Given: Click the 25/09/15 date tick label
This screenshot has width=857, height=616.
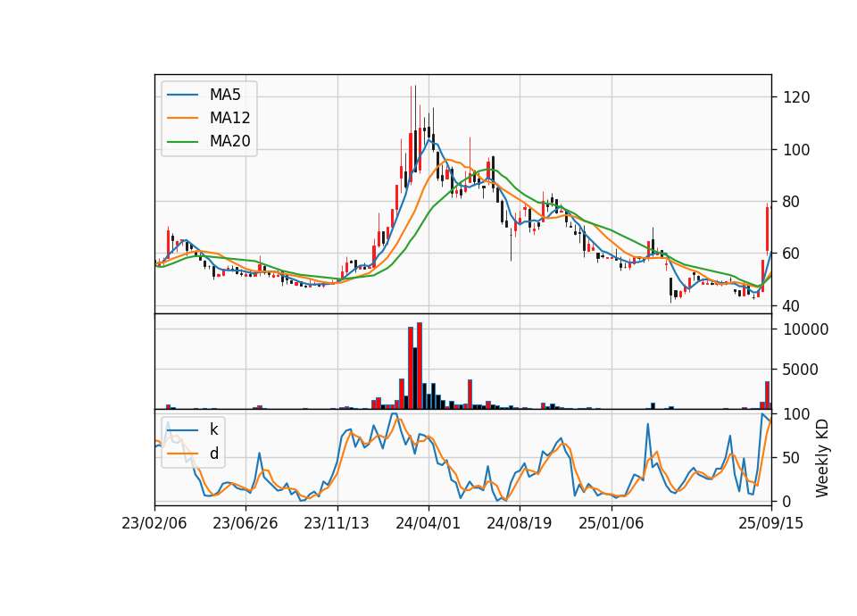Looking at the screenshot, I should (x=770, y=523).
